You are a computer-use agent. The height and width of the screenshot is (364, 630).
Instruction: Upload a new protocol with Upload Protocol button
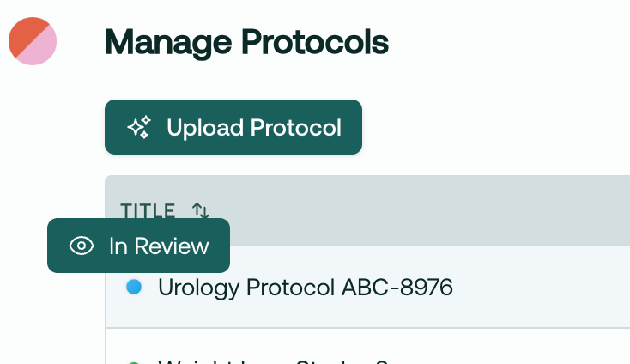coord(233,127)
